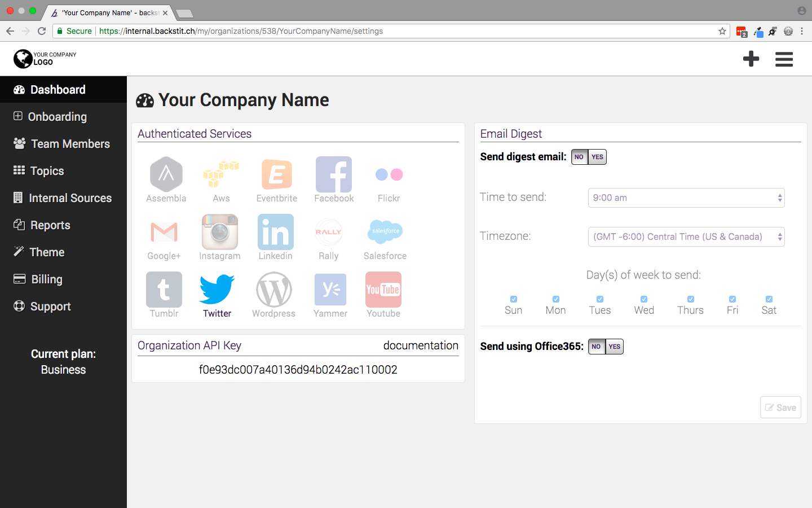
Task: Click the Chrome profile avatar icon
Action: (x=802, y=11)
